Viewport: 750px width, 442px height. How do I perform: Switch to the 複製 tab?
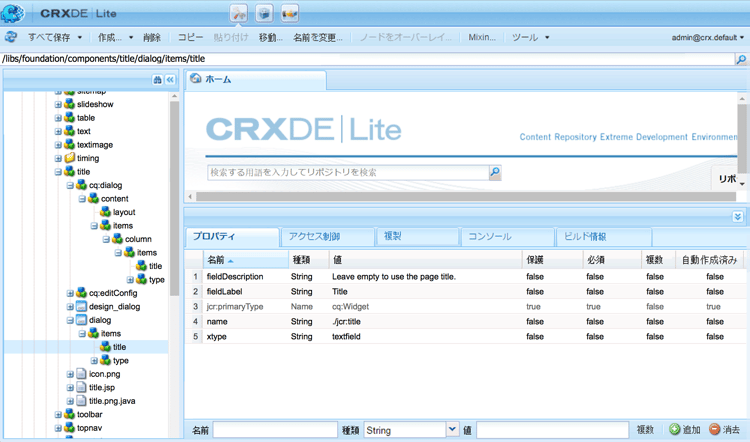point(418,237)
